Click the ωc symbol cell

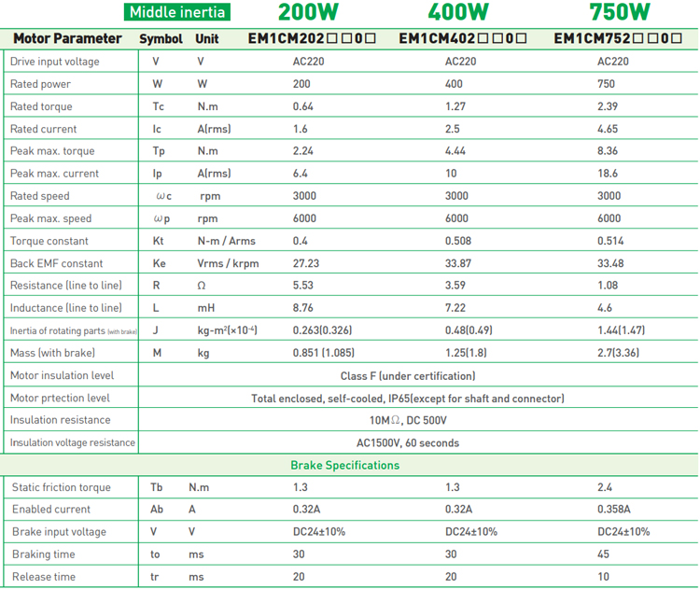click(x=163, y=196)
